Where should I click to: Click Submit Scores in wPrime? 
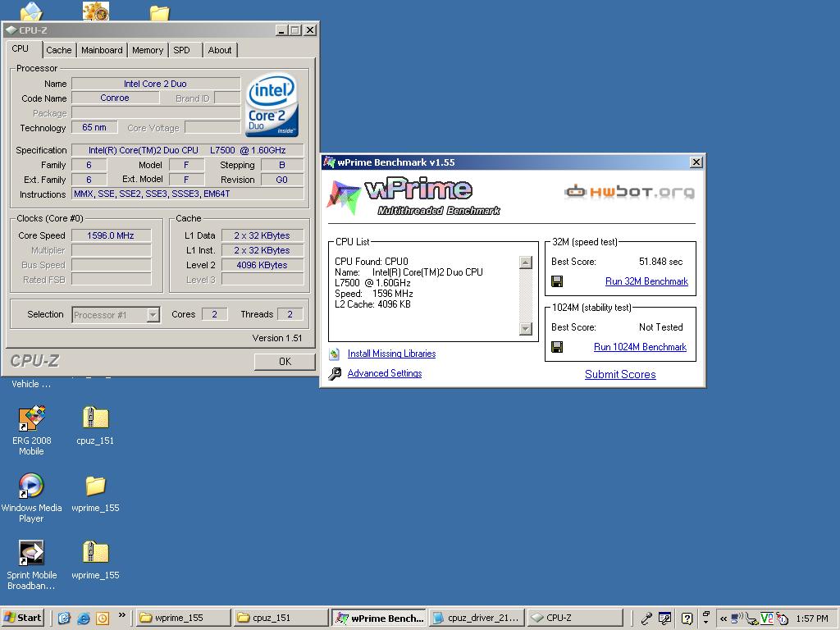pos(620,374)
